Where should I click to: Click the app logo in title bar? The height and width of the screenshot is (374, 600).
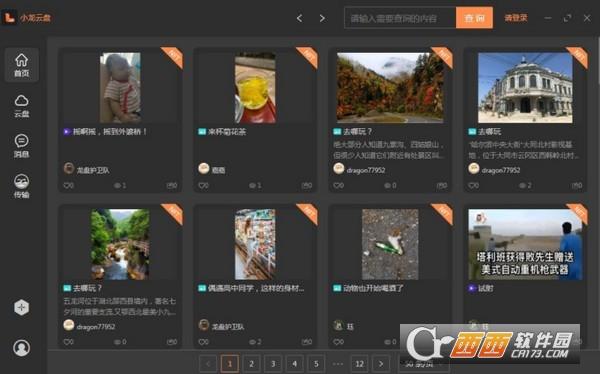(x=9, y=17)
